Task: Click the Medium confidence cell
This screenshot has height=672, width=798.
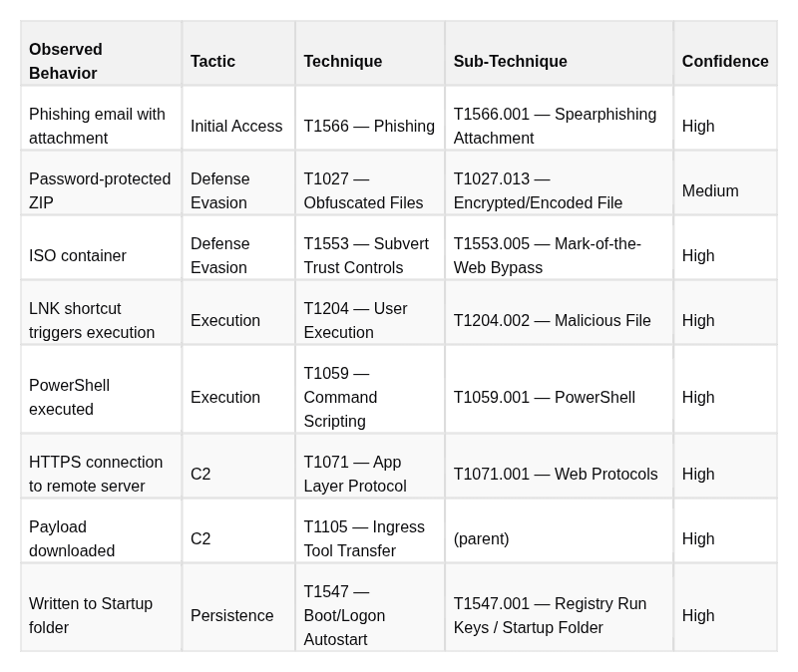Action: click(x=725, y=182)
